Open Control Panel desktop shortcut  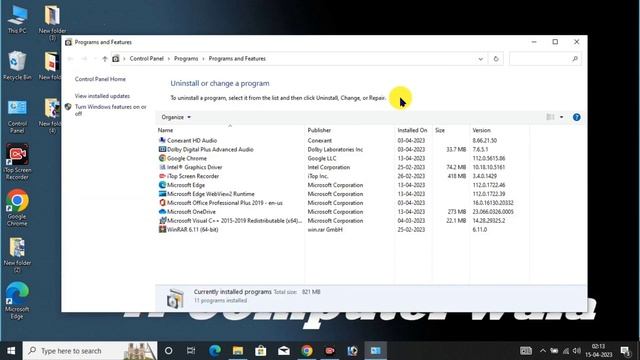(x=17, y=116)
